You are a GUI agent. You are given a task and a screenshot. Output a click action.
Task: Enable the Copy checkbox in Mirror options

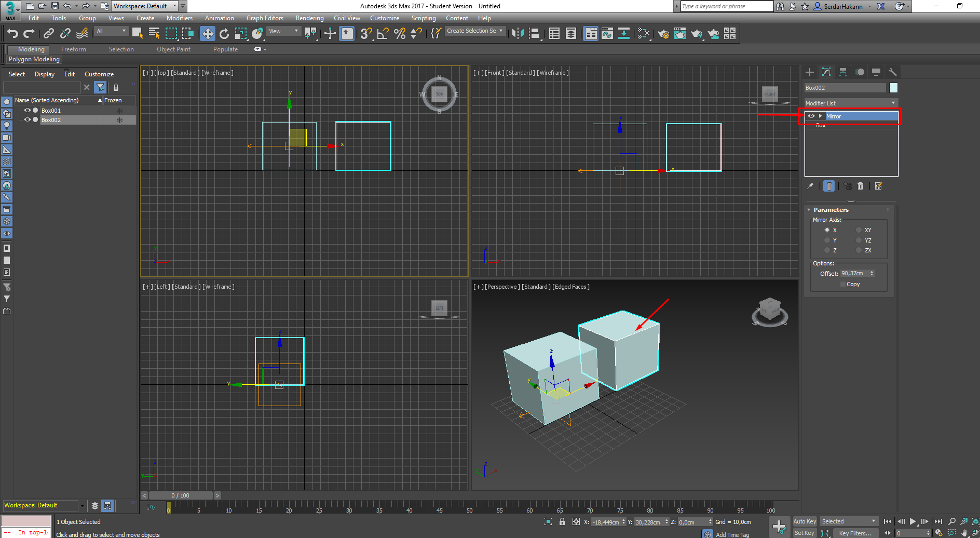tap(843, 284)
